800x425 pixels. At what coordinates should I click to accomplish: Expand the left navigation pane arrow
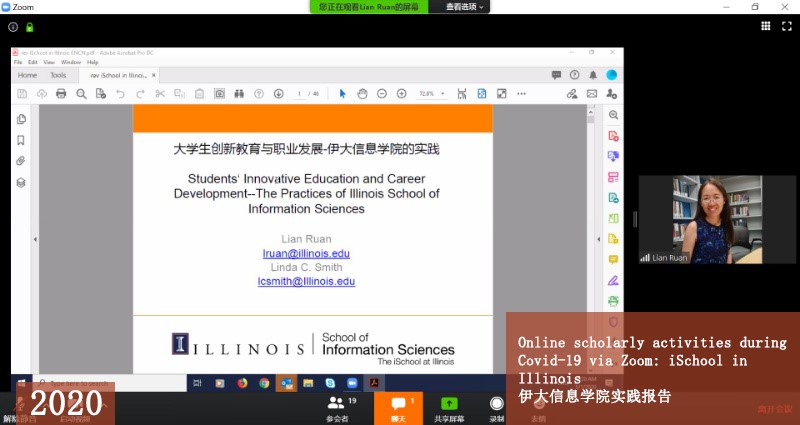click(x=35, y=239)
